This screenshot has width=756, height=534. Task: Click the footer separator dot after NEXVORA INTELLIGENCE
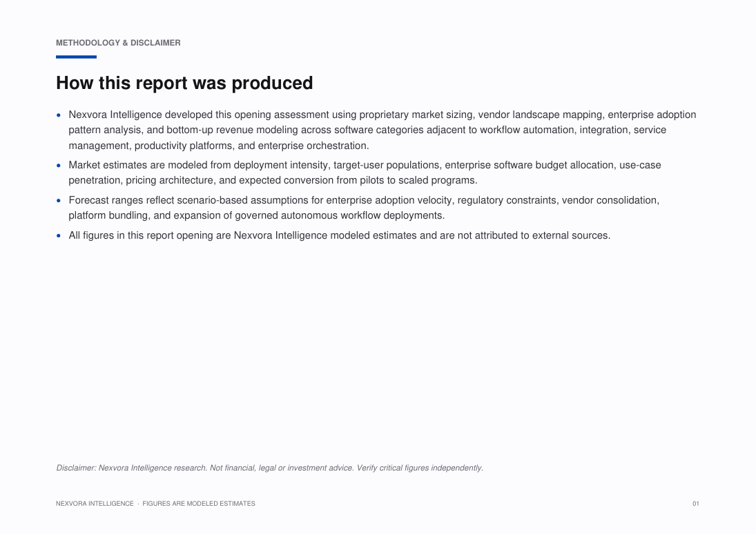click(138, 504)
